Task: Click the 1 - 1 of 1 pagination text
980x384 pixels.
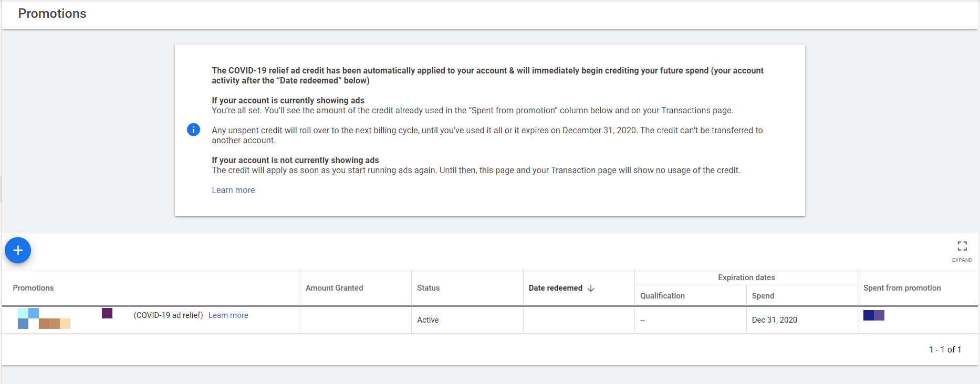Action: 945,349
